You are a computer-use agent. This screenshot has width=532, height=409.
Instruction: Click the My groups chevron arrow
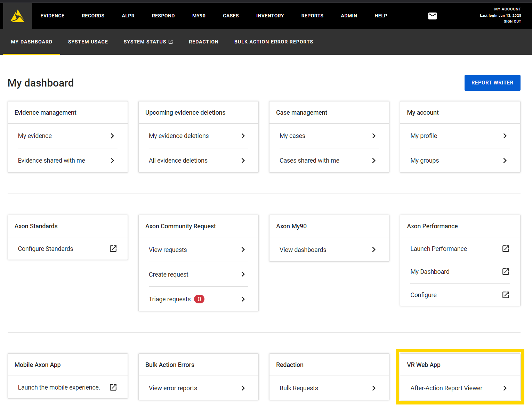pyautogui.click(x=505, y=161)
